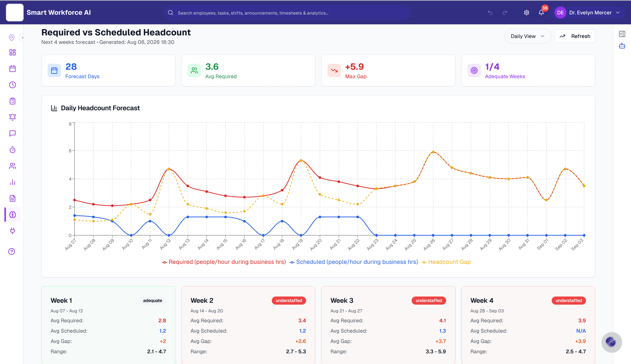Click the Refresh button
The height and width of the screenshot is (364, 631).
click(x=575, y=36)
